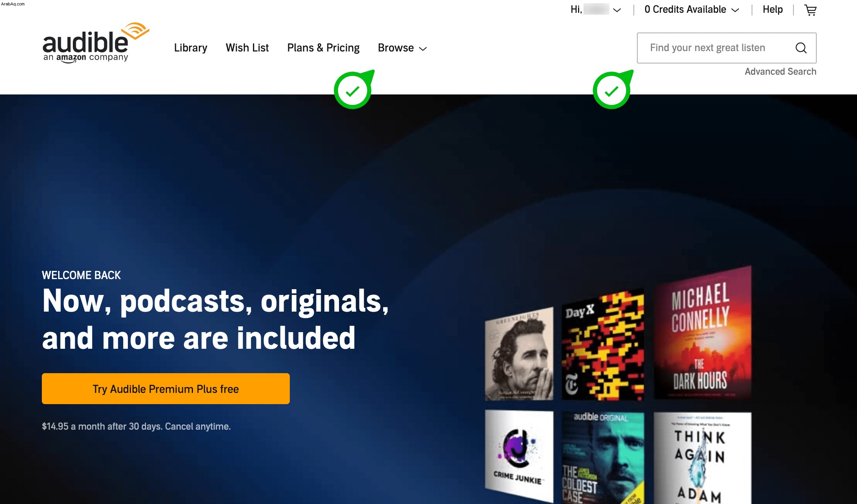Image resolution: width=857 pixels, height=504 pixels.
Task: Go to Wish List
Action: [x=247, y=48]
